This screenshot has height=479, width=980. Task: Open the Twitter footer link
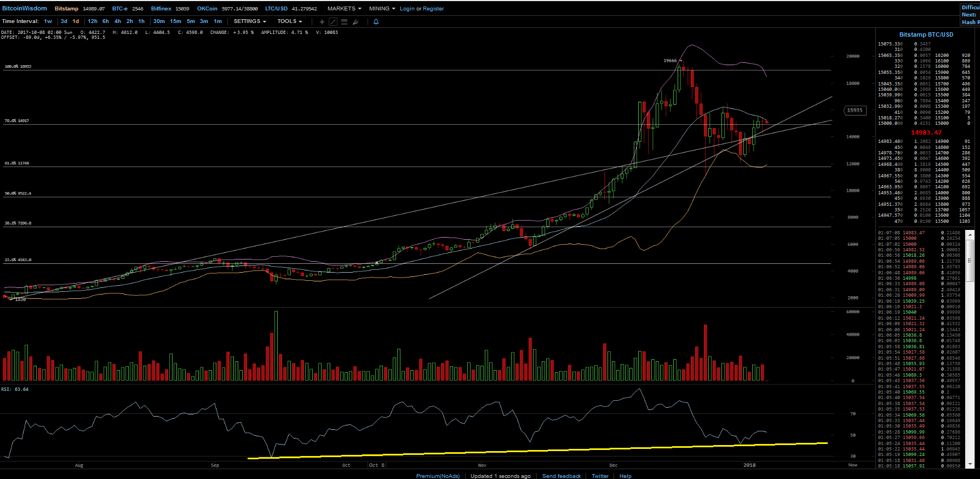(x=600, y=476)
